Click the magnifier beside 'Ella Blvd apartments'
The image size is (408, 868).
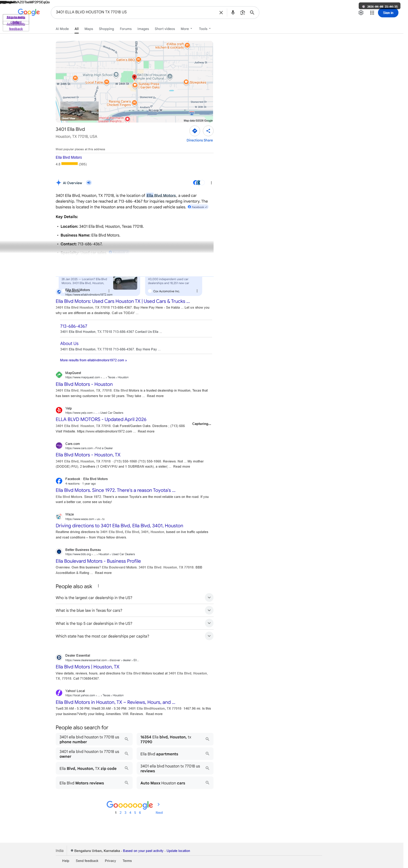[207, 754]
